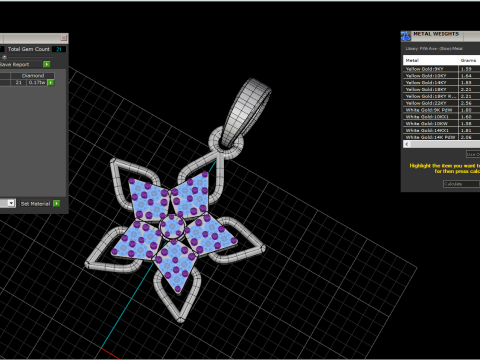Screen dimensions: 480x360
Task: Select the pendant bail in viewport
Action: tap(246, 112)
